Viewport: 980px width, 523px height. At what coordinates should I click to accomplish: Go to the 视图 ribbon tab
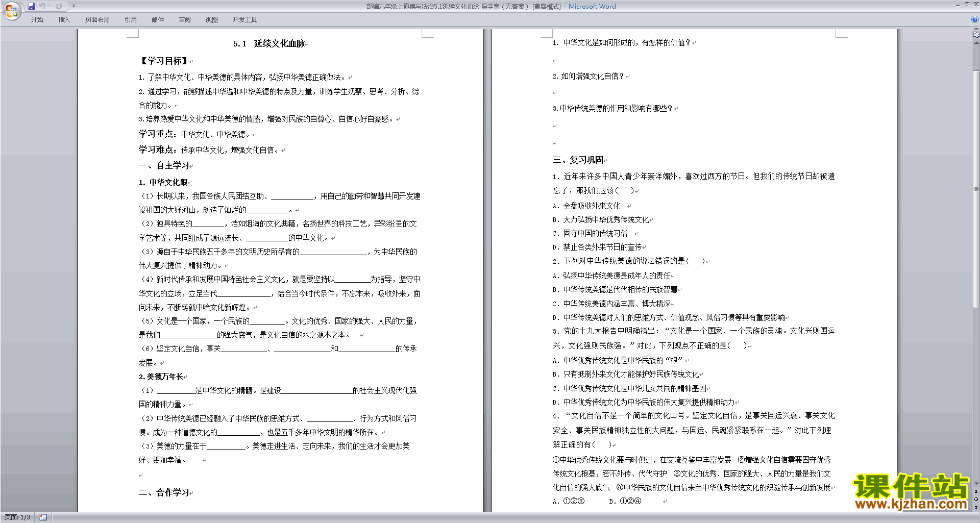coord(212,20)
